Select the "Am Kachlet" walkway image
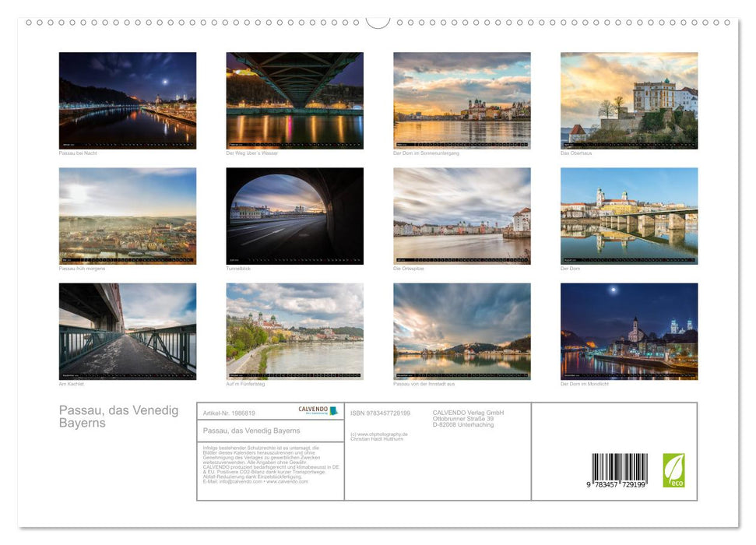 (x=127, y=330)
